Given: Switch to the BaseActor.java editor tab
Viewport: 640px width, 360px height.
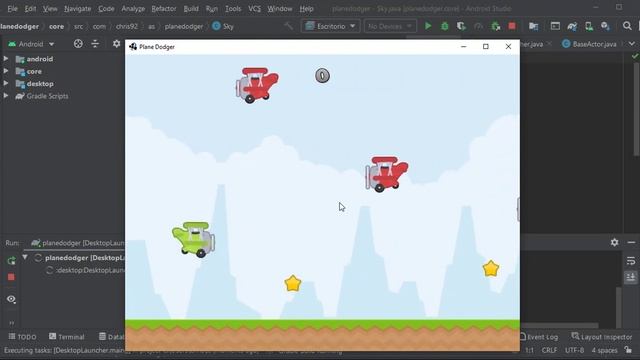Looking at the screenshot, I should click(589, 44).
